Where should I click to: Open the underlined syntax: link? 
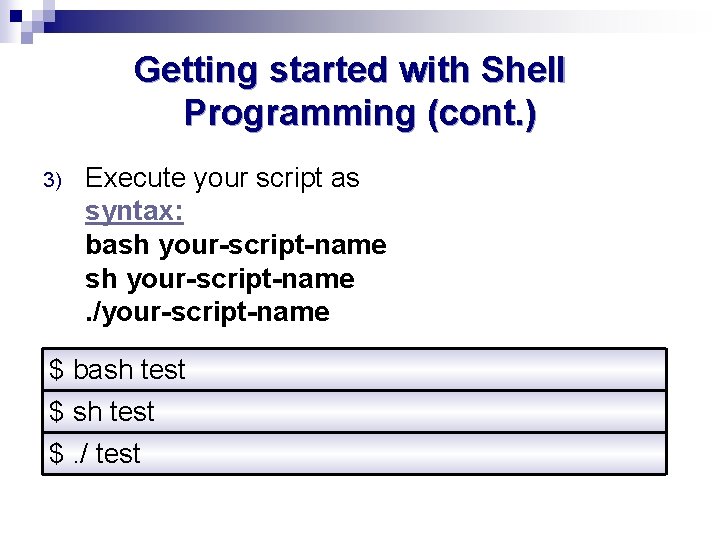(x=135, y=212)
